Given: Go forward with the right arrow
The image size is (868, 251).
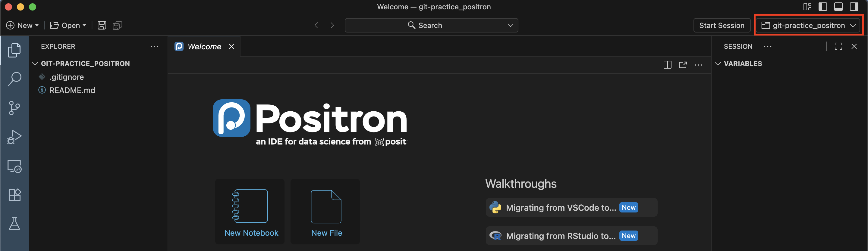Looking at the screenshot, I should (332, 25).
